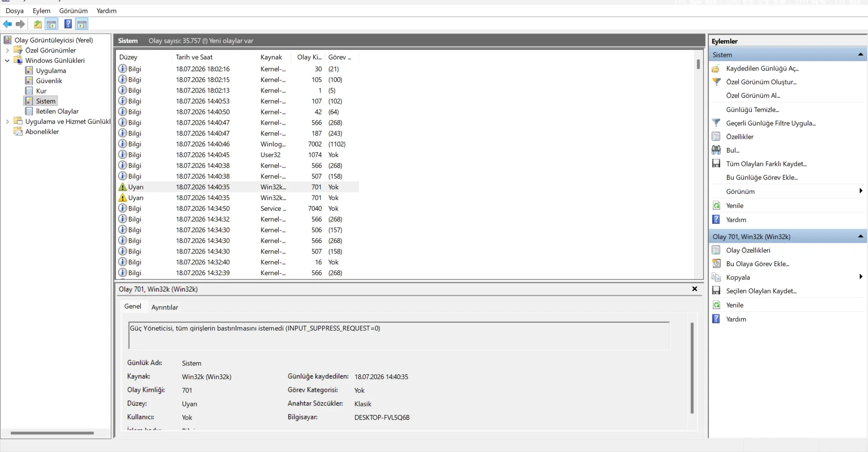Click the event list vertical scrollbar thumb

pyautogui.click(x=698, y=64)
